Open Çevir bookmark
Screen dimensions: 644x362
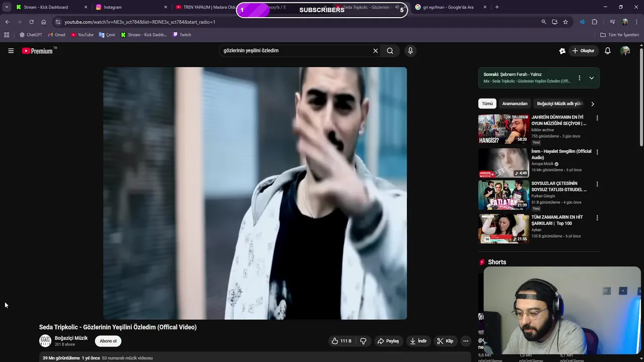tap(107, 35)
